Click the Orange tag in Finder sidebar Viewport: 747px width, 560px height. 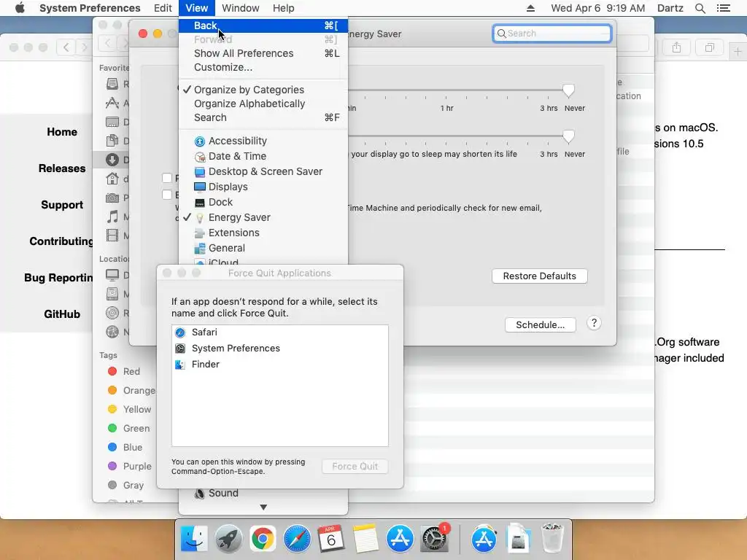point(132,391)
